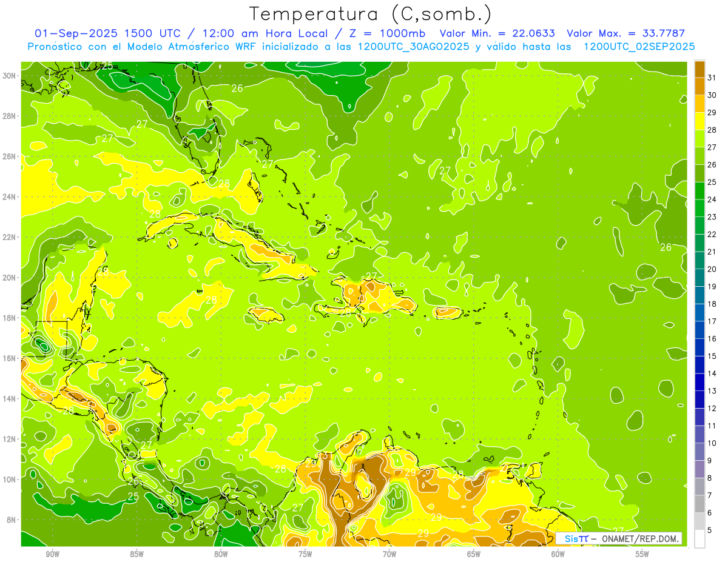Click the "30N" latitude axis label

10,76
